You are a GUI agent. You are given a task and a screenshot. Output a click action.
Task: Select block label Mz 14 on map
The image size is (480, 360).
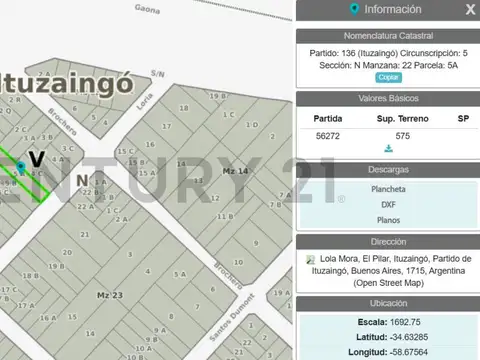pyautogui.click(x=235, y=171)
